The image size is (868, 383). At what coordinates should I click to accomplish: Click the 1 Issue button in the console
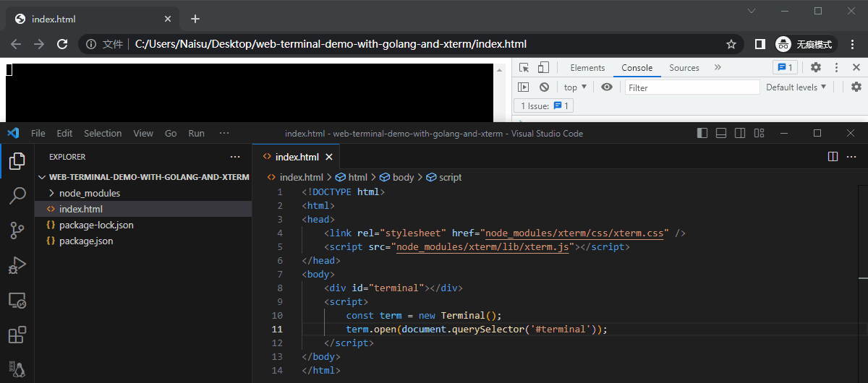545,106
